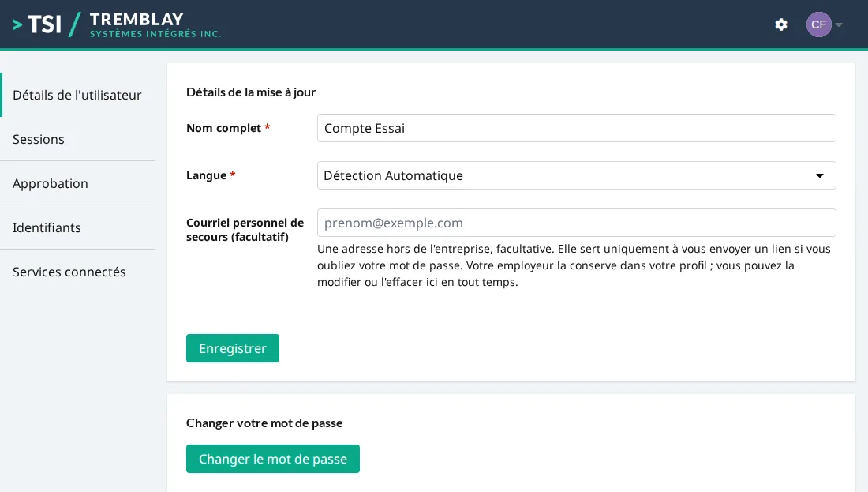Viewport: 868px width, 492px height.
Task: Expand the account menu caret
Action: pyautogui.click(x=839, y=24)
